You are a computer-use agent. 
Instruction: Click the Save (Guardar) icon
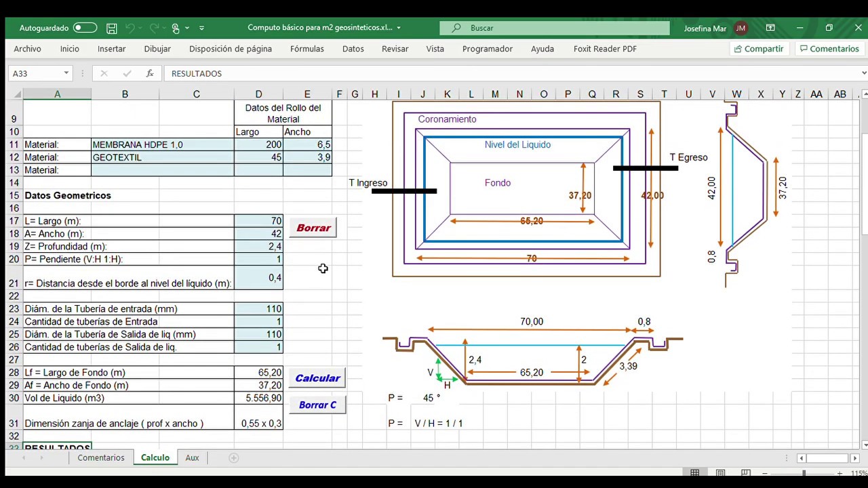click(x=112, y=28)
